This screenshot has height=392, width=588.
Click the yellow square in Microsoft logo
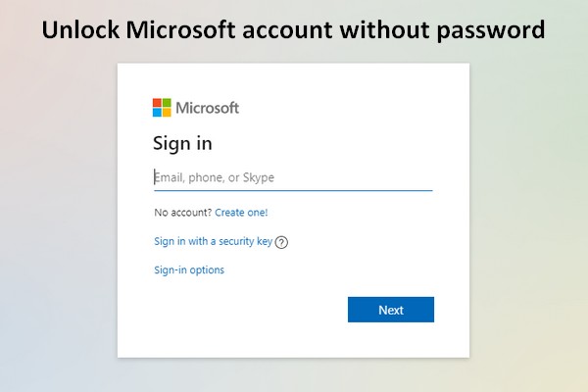pos(167,113)
